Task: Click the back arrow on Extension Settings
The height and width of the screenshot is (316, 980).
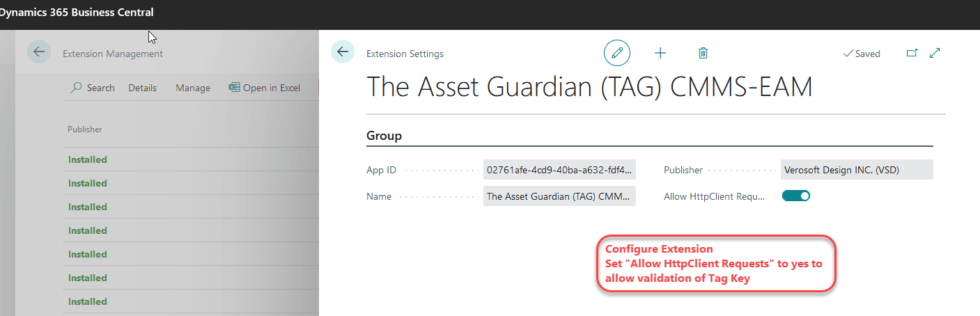Action: point(343,52)
